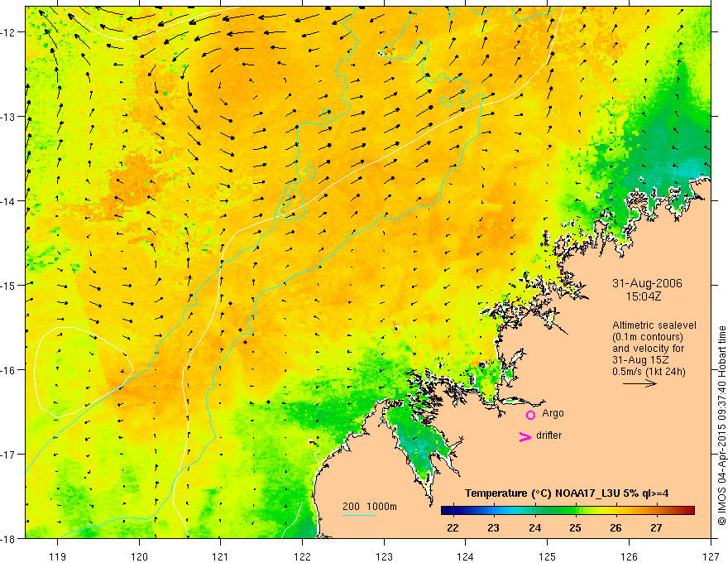Click the Temperature NOAA17_L3U title text
Screen dimensions: 728x563
tap(567, 493)
